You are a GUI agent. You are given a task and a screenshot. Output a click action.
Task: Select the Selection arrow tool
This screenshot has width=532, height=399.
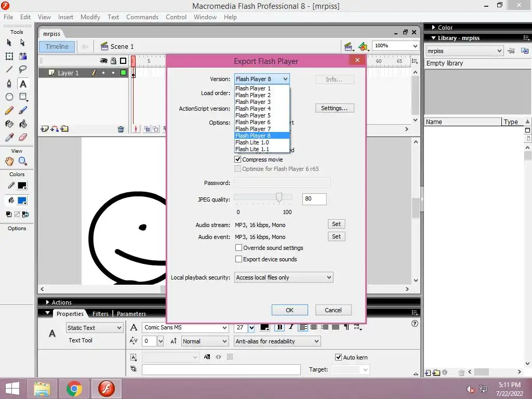[x=9, y=43]
